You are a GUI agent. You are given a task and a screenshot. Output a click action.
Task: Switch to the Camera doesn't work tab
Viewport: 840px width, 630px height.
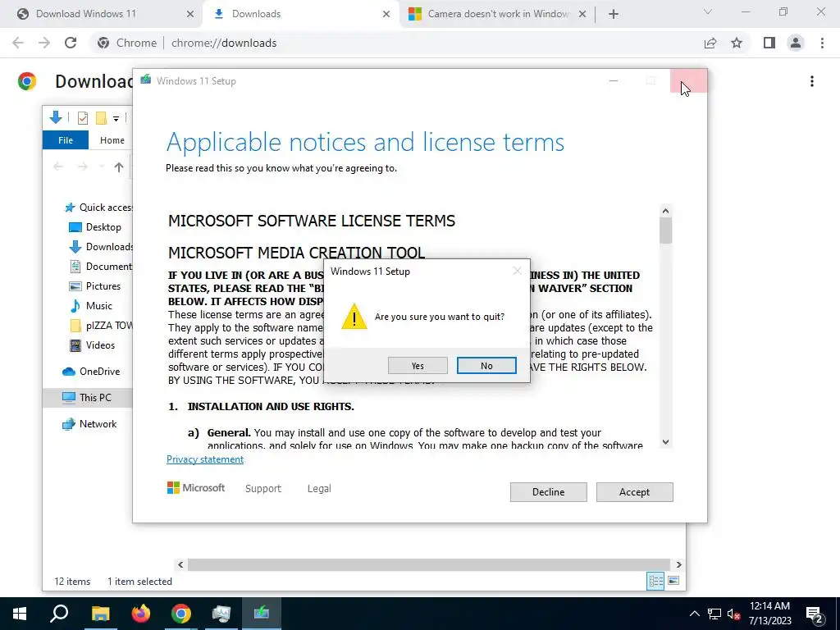[x=498, y=14]
